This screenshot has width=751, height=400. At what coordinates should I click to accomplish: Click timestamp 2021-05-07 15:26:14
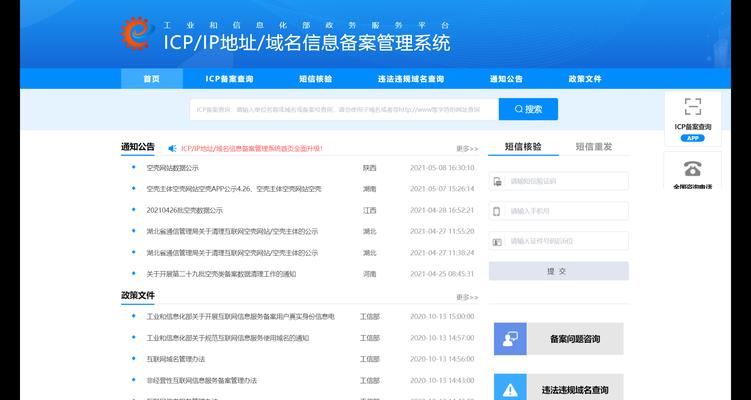coord(442,189)
